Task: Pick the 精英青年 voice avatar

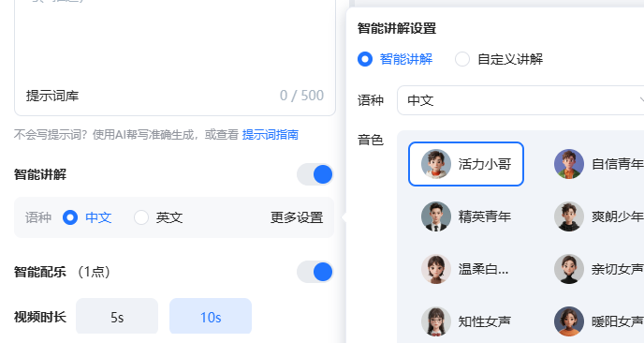Action: 436,216
